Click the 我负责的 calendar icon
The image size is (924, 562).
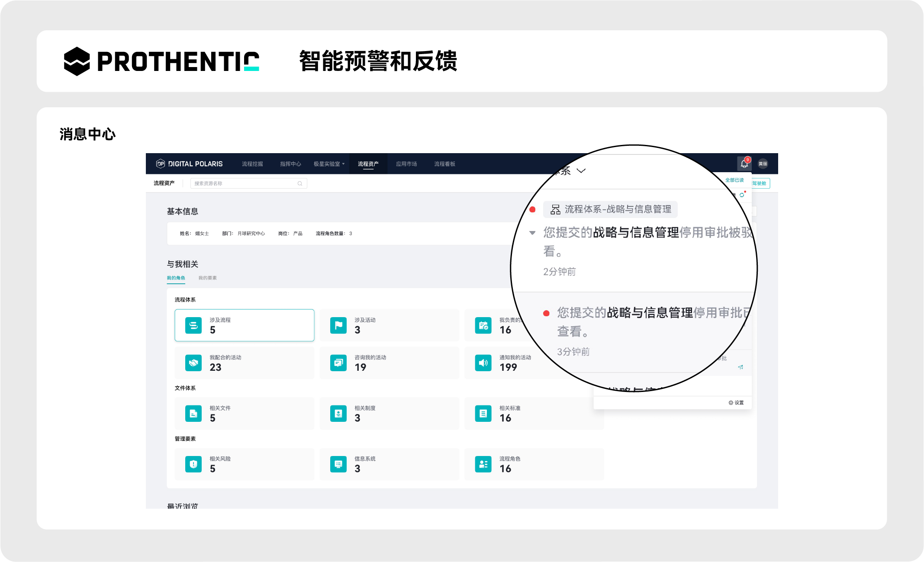click(x=483, y=325)
